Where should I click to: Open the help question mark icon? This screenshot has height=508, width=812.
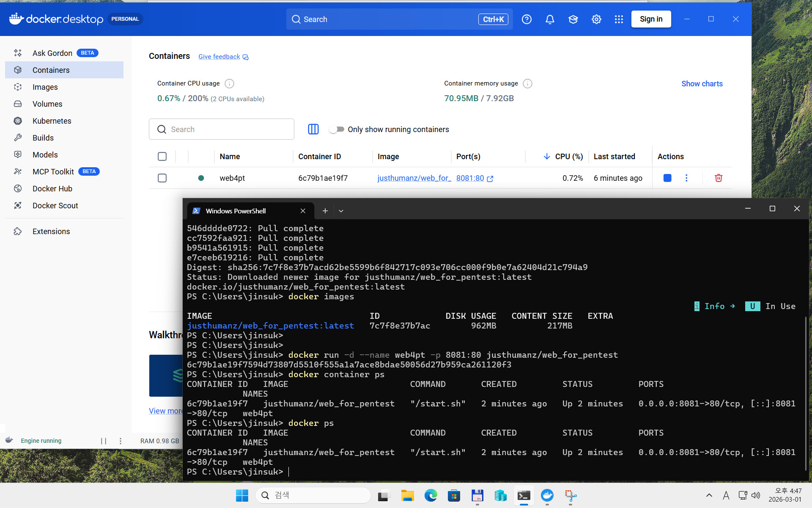(x=527, y=19)
